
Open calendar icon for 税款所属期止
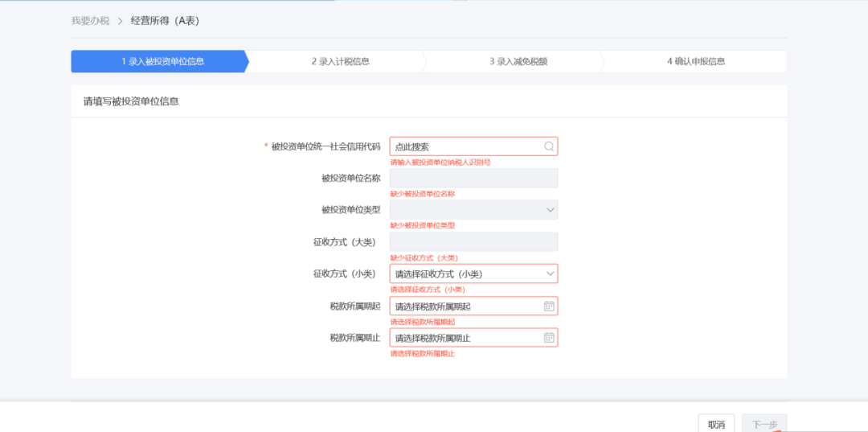click(549, 338)
